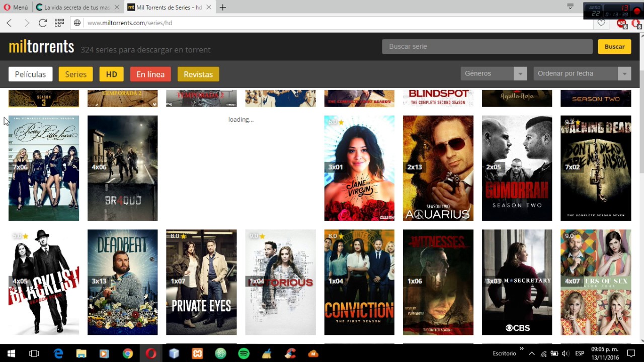Click the yellow Buscar button
The width and height of the screenshot is (644, 362).
click(614, 46)
